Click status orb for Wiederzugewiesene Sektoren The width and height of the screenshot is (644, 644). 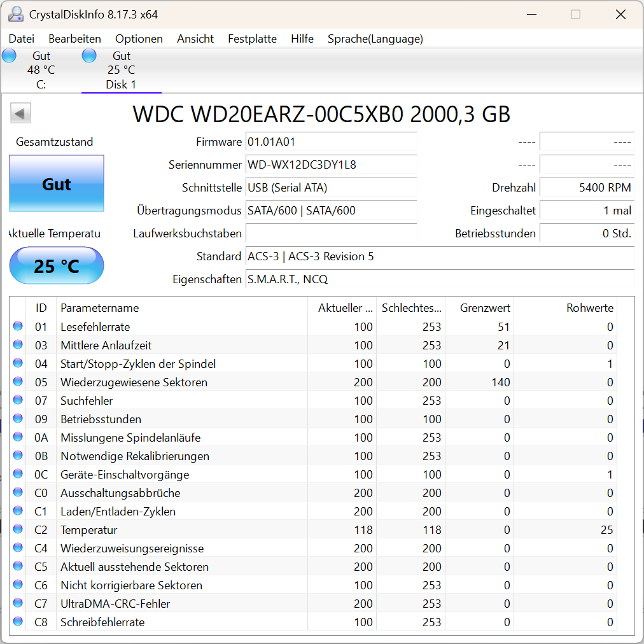tap(18, 382)
